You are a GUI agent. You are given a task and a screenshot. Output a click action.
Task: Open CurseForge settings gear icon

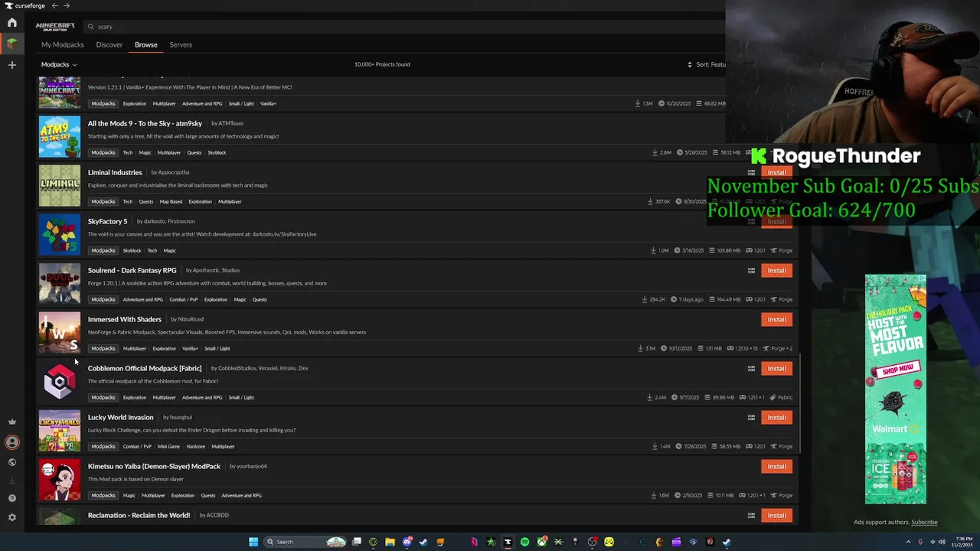click(x=12, y=517)
